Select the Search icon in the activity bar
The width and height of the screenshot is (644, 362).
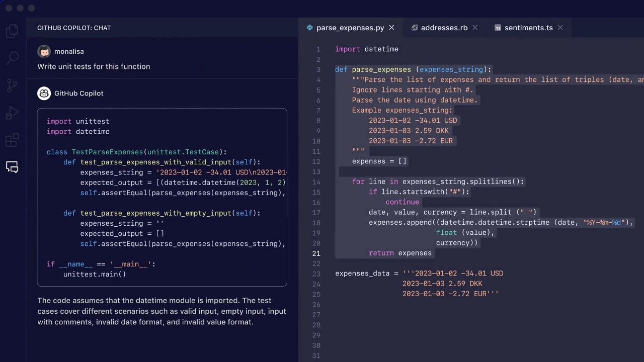coord(12,58)
